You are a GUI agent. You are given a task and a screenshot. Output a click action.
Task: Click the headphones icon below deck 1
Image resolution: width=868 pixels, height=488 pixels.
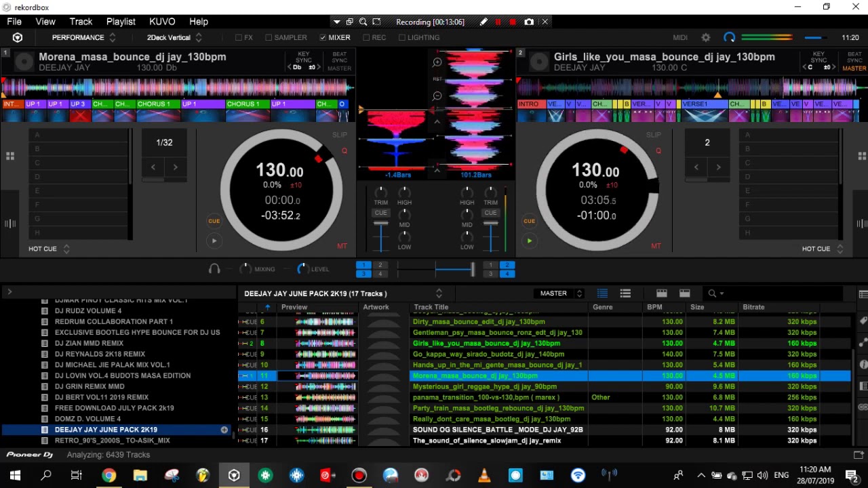[214, 269]
